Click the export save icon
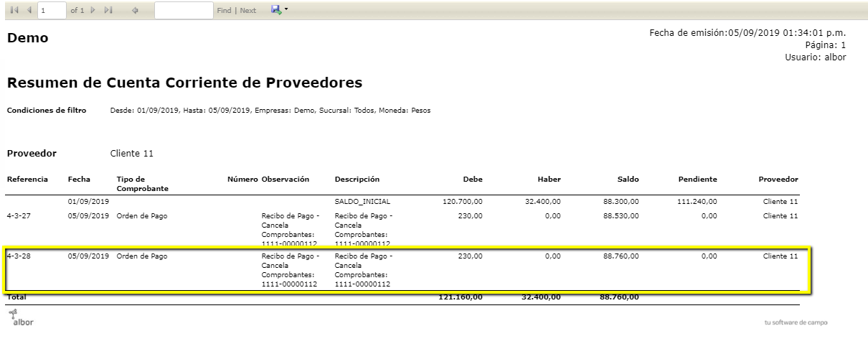Viewport: 868px width, 349px height. coord(276,10)
